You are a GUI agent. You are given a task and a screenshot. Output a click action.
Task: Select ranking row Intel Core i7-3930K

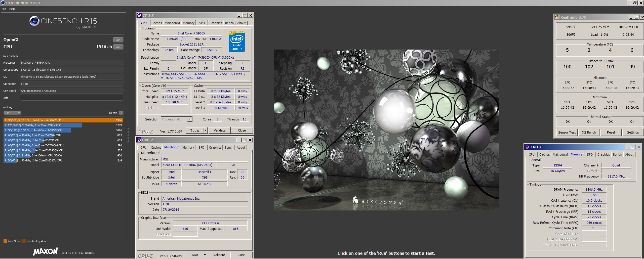63,130
